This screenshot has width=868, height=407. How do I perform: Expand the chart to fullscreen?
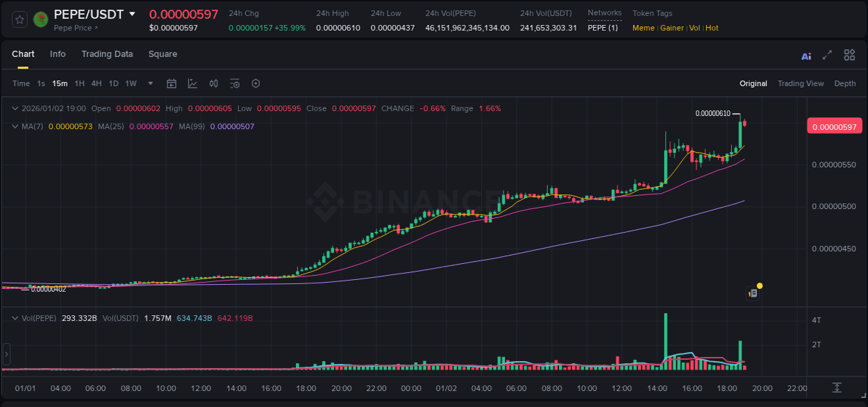(x=828, y=55)
